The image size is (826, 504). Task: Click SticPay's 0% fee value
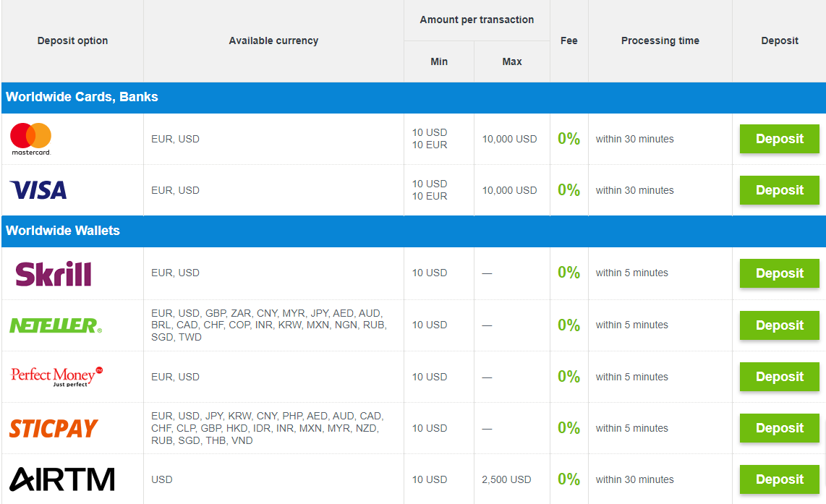569,427
